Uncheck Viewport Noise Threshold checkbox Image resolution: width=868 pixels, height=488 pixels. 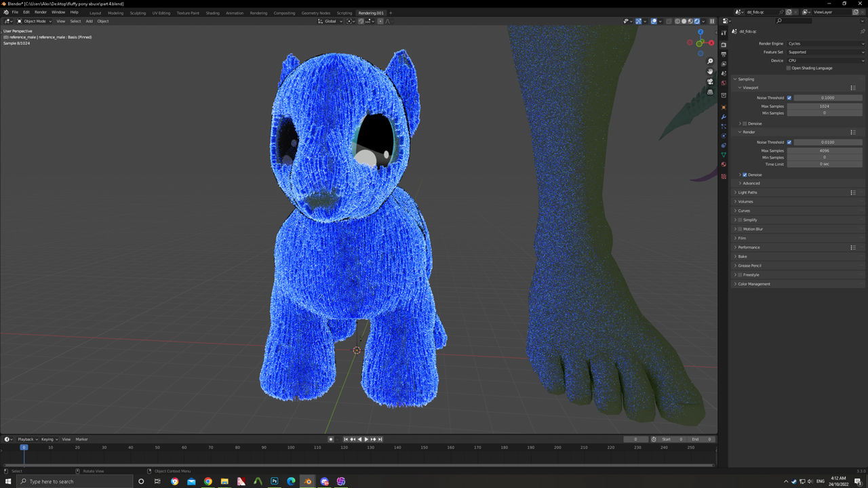pos(789,98)
